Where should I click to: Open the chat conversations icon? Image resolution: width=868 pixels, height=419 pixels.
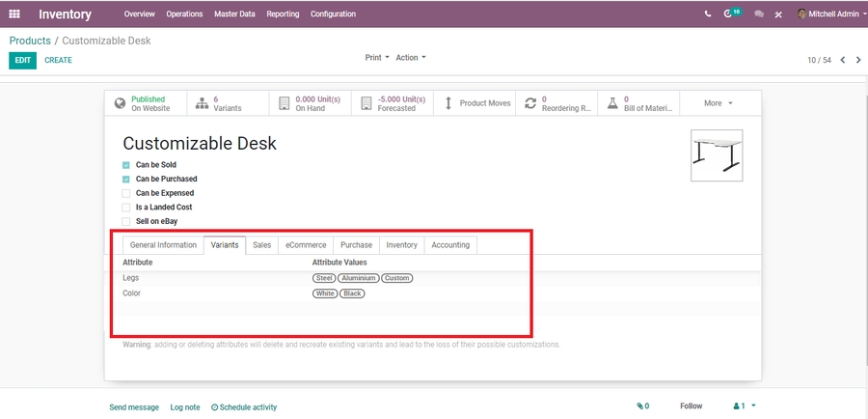coord(759,14)
